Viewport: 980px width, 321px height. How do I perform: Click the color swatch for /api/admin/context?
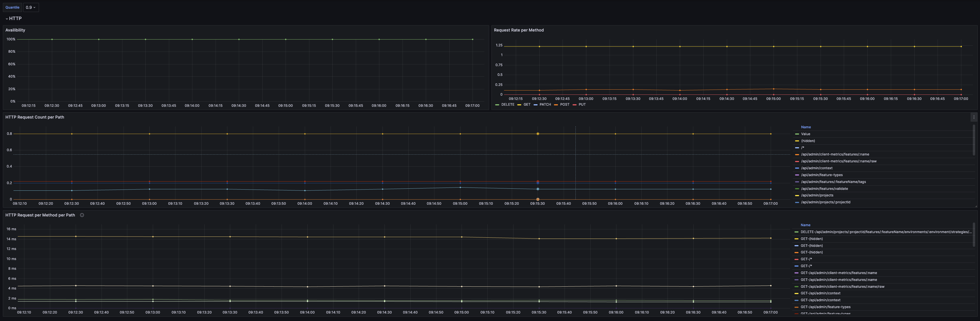click(797, 168)
